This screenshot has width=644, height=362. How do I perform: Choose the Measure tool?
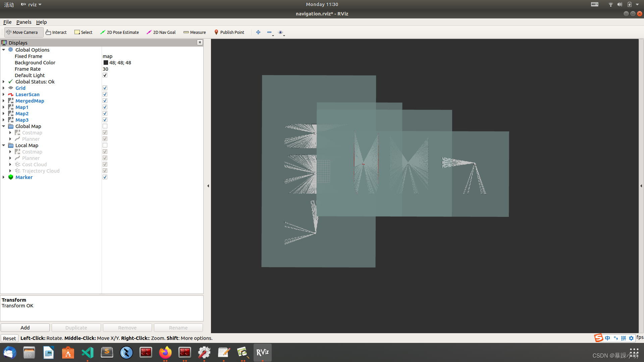pos(195,32)
